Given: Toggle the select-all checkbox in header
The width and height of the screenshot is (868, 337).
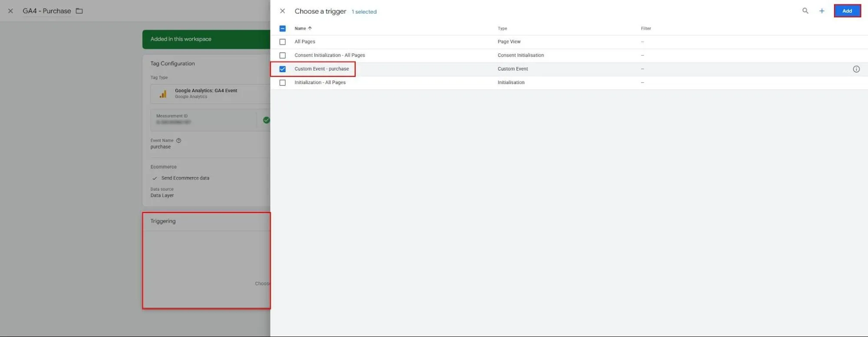Looking at the screenshot, I should pos(283,29).
